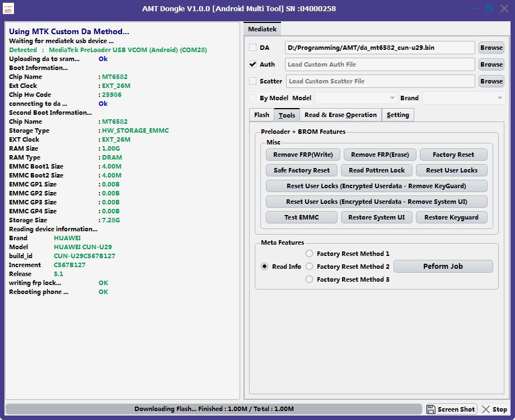The width and height of the screenshot is (515, 420).
Task: Open the Model dropdown
Action: [x=355, y=98]
